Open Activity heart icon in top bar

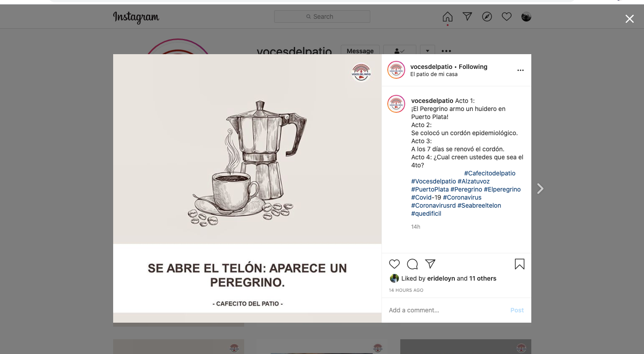[x=506, y=17]
